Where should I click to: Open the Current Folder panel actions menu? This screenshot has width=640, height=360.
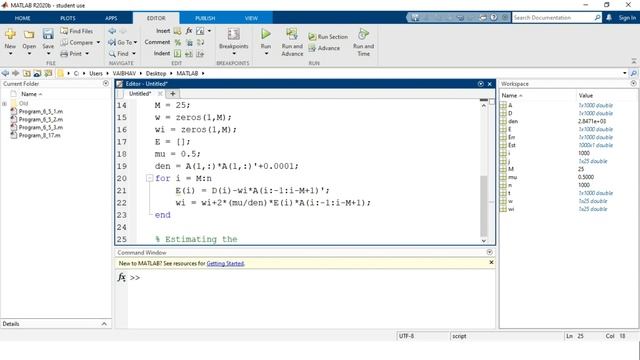106,83
